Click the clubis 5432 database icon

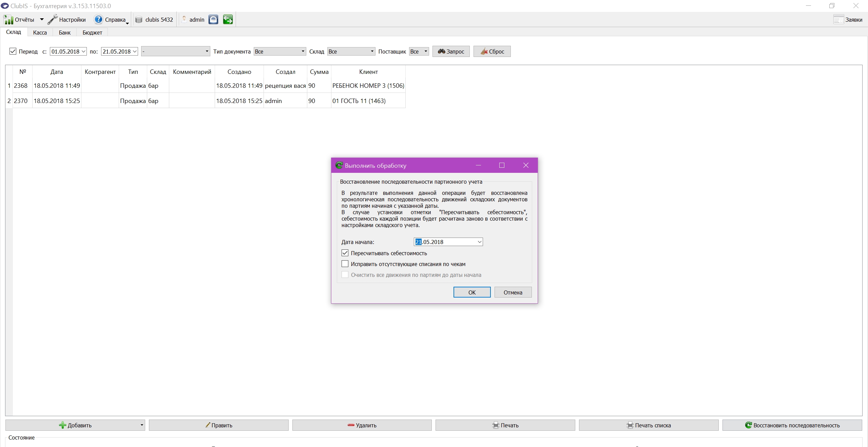(139, 20)
